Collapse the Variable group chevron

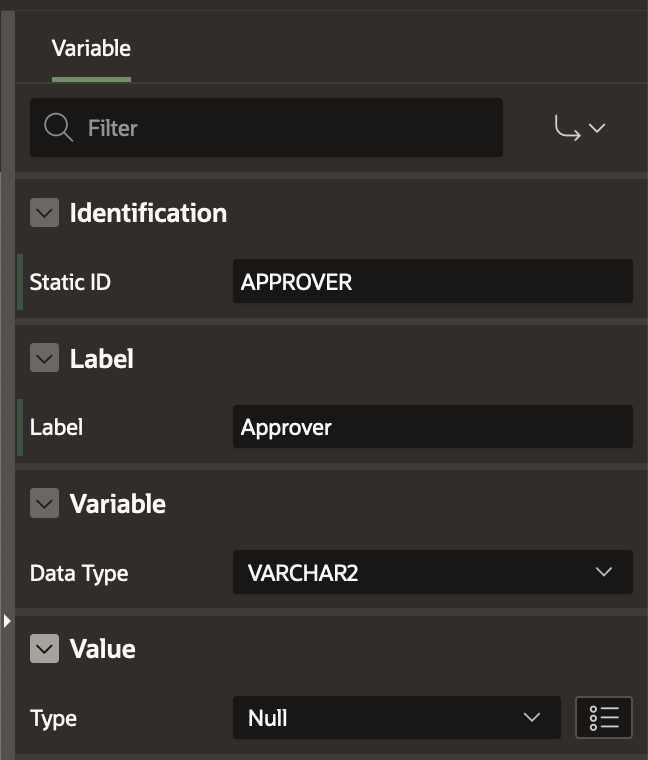point(44,504)
